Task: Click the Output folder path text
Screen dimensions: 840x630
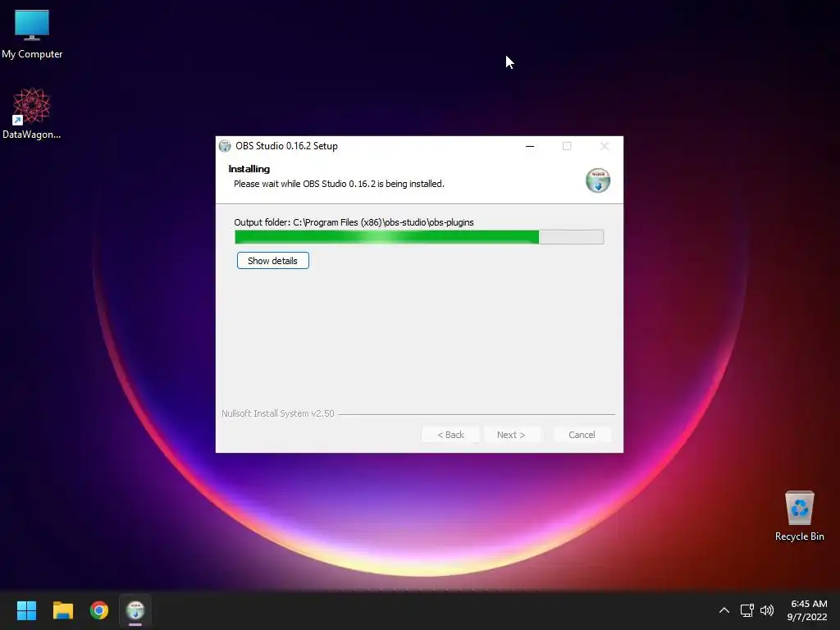Action: click(354, 222)
